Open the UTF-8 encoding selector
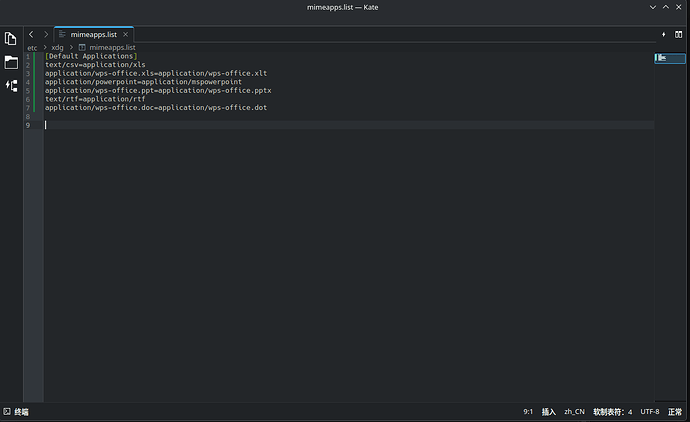The height and width of the screenshot is (422, 690). 650,412
